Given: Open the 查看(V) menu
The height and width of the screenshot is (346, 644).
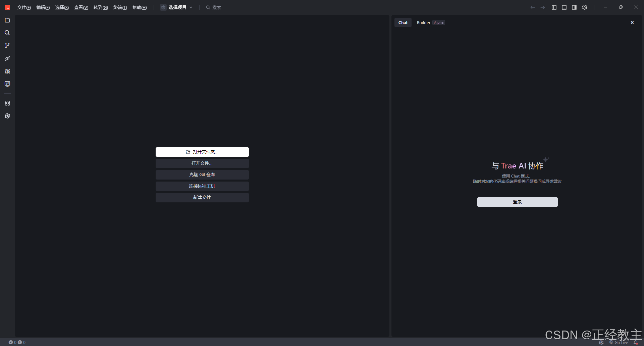Looking at the screenshot, I should pyautogui.click(x=81, y=7).
